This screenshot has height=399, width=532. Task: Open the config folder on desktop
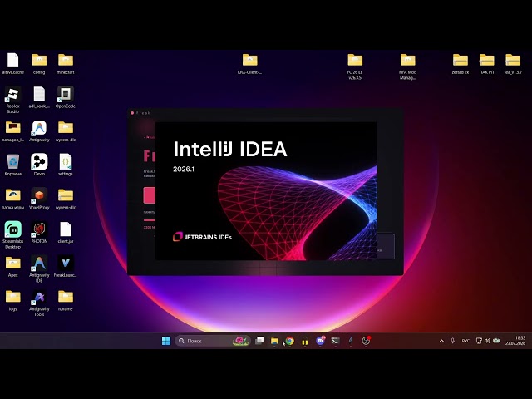(39, 63)
